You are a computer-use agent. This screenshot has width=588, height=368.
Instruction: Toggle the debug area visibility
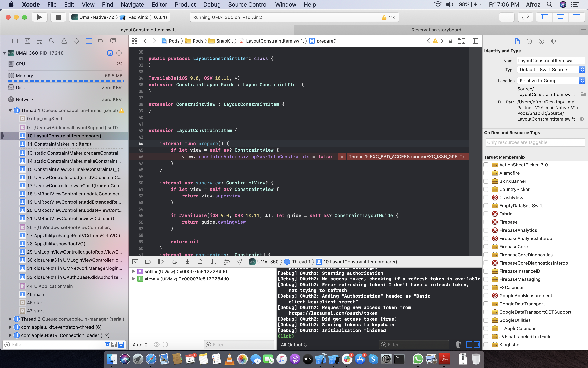click(561, 17)
